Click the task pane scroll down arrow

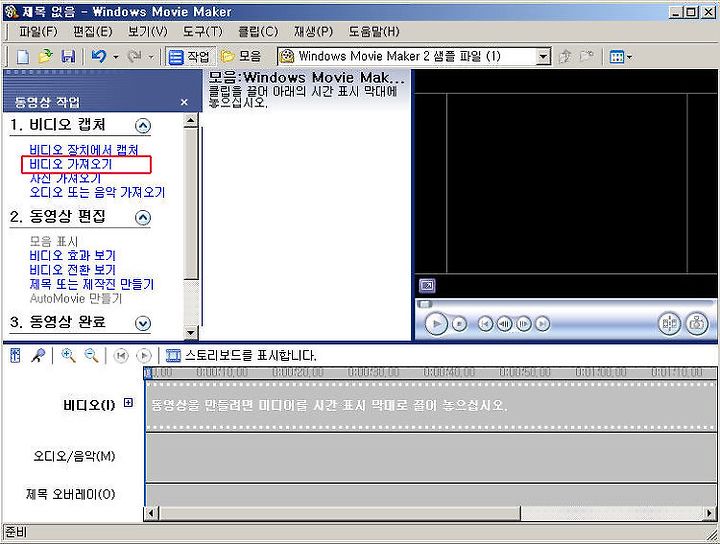click(x=191, y=332)
